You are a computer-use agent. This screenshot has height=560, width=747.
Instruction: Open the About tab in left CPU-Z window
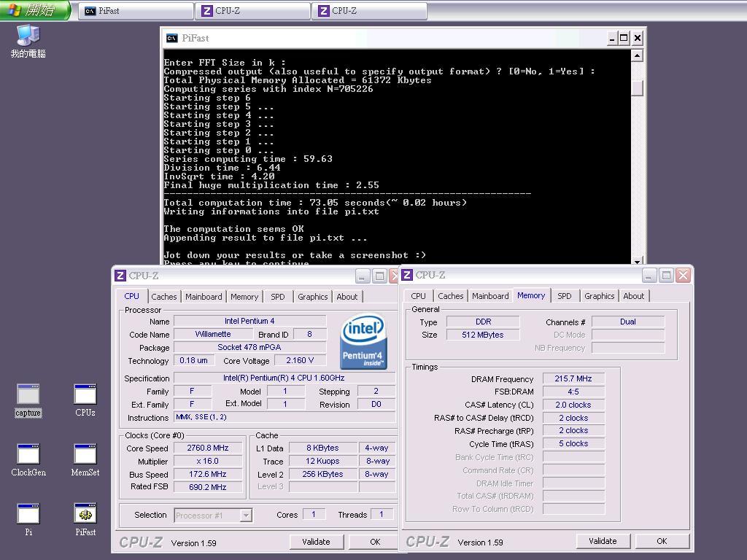[347, 297]
